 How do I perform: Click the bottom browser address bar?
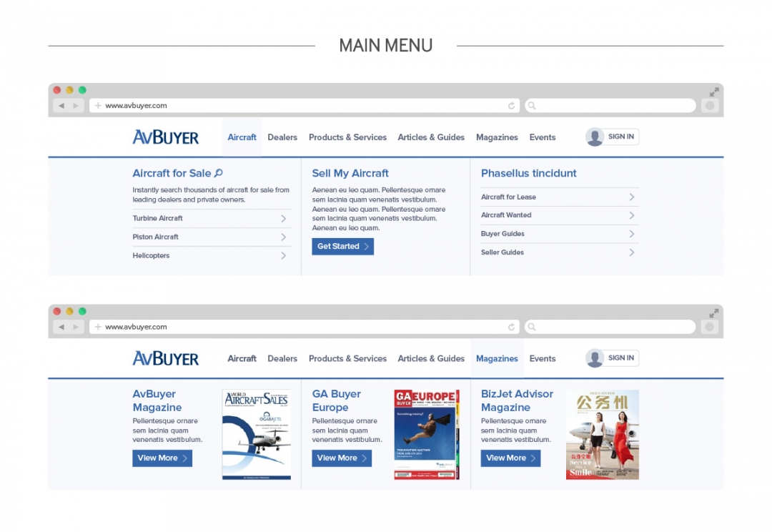[x=305, y=327]
